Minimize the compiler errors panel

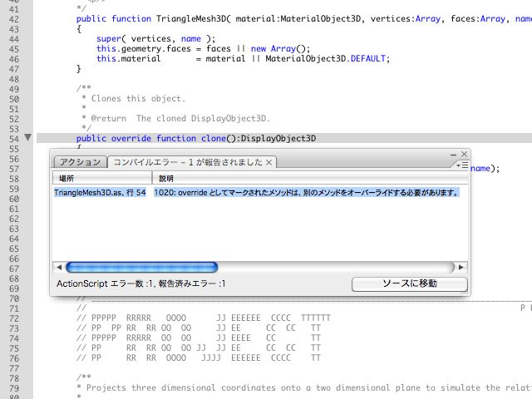[x=453, y=155]
